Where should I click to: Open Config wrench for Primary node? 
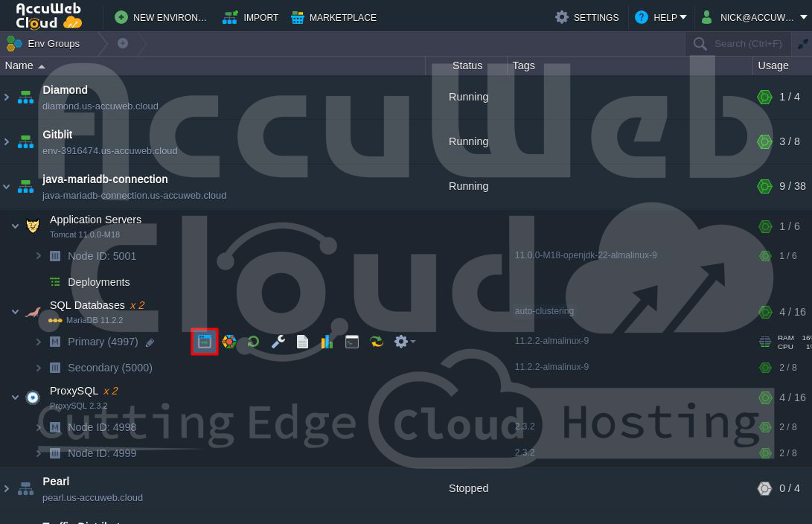(x=278, y=342)
